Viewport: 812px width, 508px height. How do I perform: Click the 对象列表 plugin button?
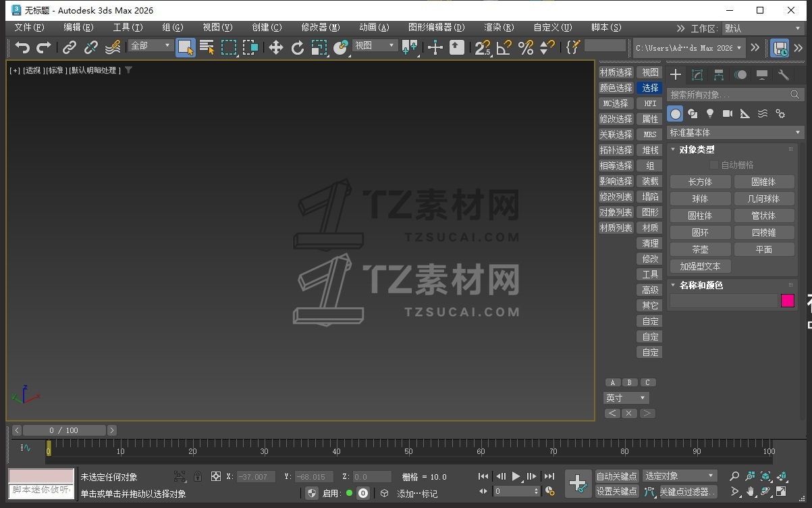pyautogui.click(x=616, y=212)
